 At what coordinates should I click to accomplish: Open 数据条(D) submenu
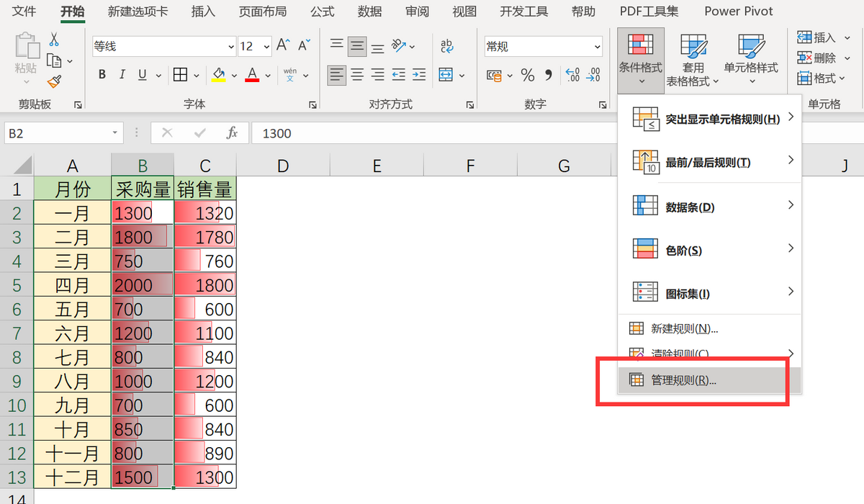(709, 207)
